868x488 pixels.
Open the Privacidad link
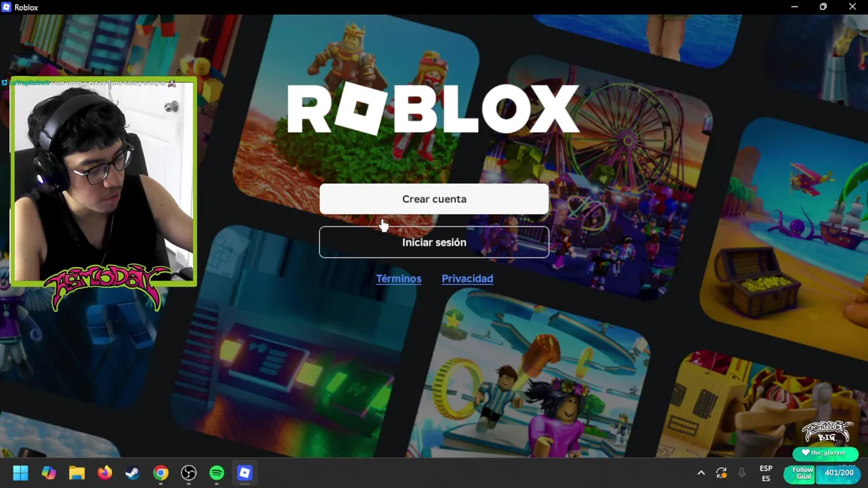pyautogui.click(x=467, y=279)
